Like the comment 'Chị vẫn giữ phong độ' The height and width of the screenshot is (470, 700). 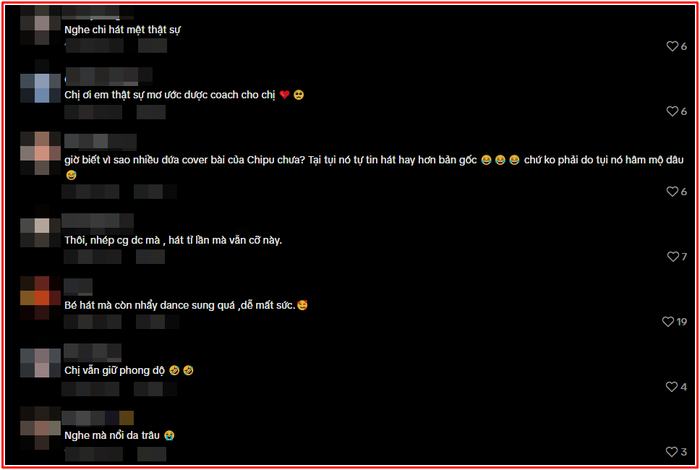(671, 387)
